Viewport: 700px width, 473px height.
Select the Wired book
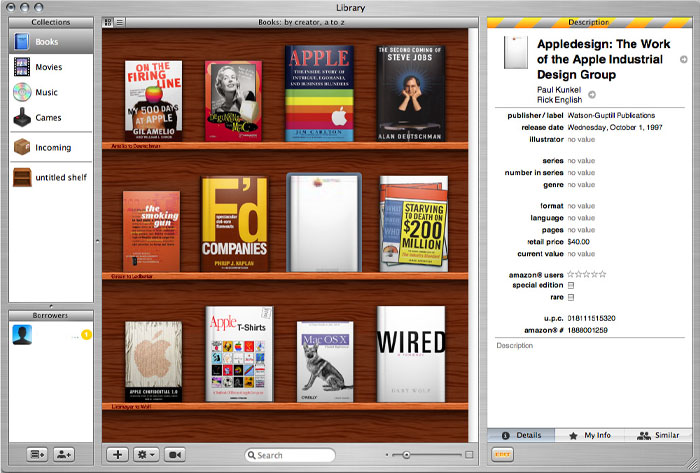click(411, 354)
